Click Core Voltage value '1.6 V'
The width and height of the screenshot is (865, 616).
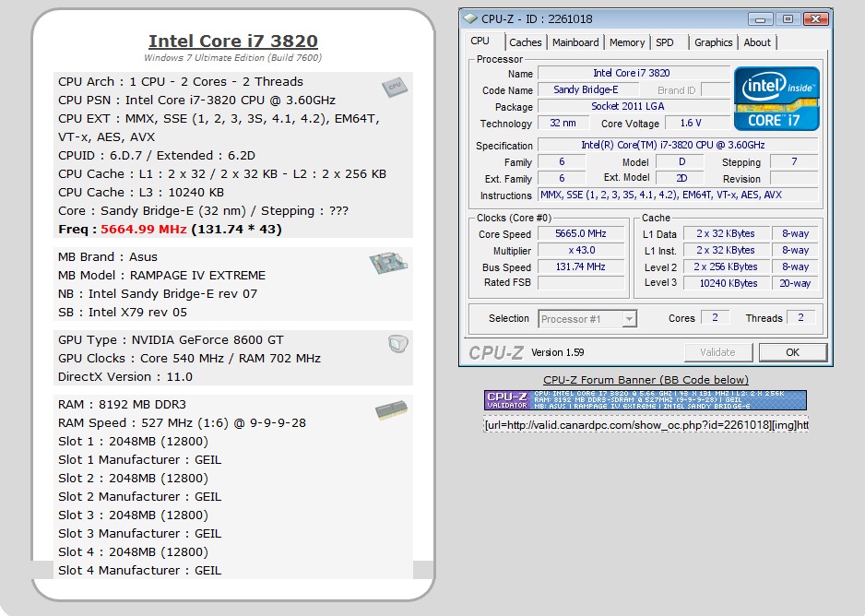click(x=697, y=123)
